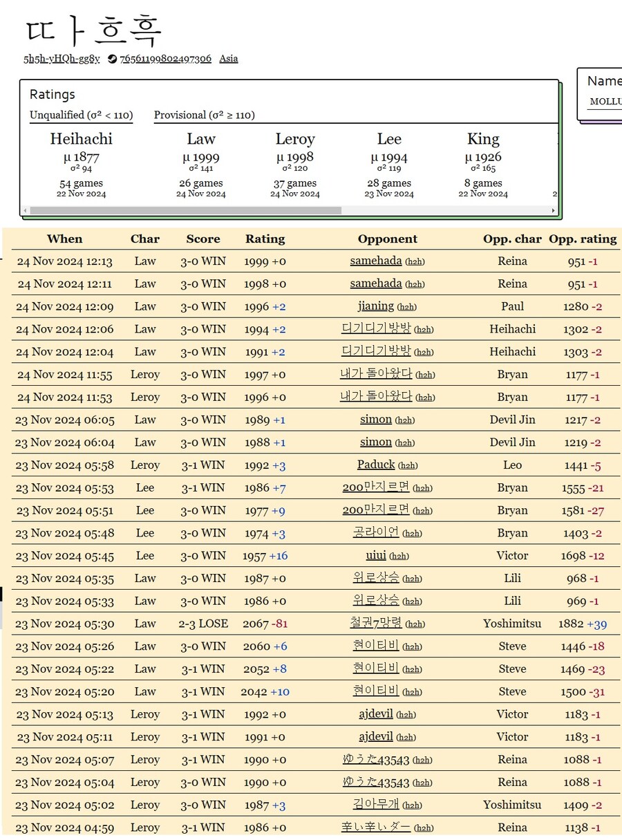Open simon profile from 06:05 match
622x840 pixels.
tap(376, 420)
